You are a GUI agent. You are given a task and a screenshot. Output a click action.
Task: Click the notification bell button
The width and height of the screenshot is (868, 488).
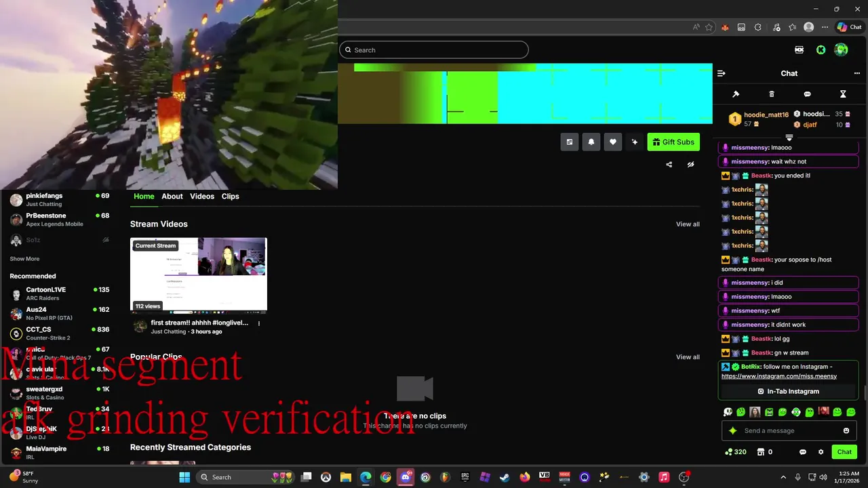click(x=591, y=142)
